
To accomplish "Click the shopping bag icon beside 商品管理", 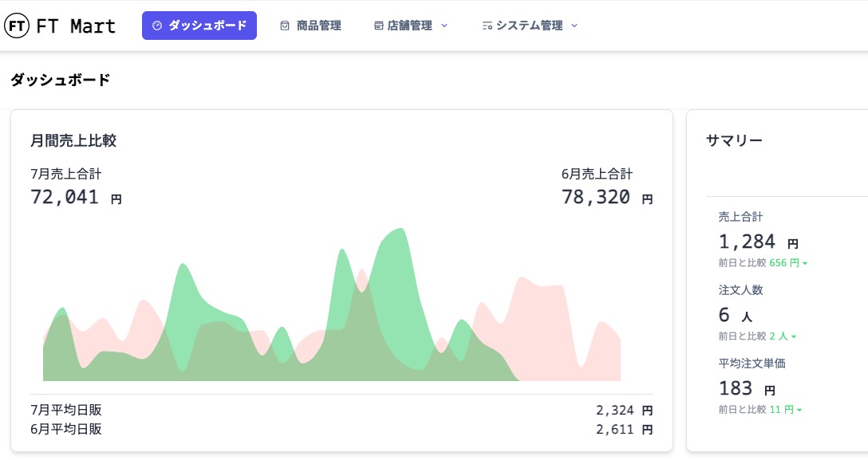I will pos(285,26).
